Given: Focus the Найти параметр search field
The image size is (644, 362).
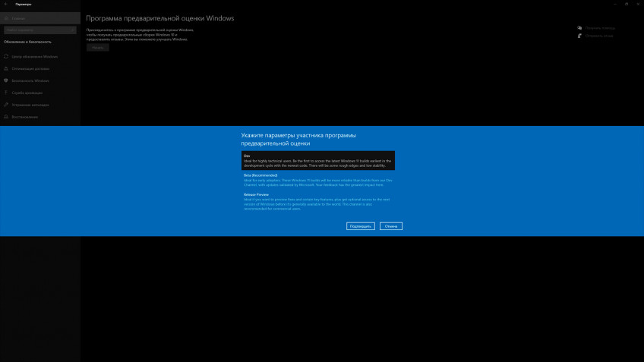Looking at the screenshot, I should click(40, 30).
